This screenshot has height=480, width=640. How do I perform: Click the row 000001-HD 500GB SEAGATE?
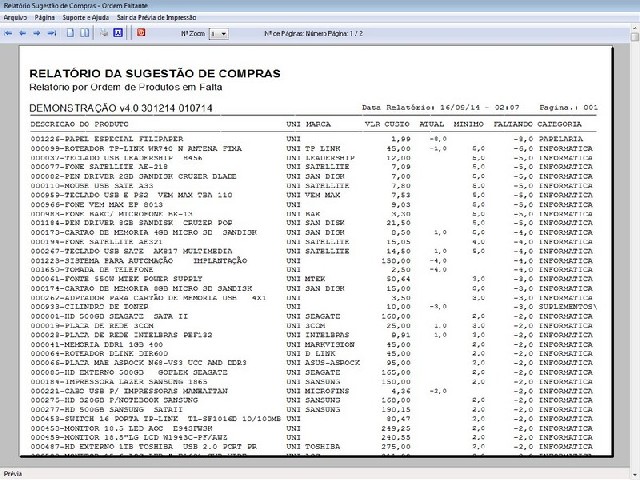click(312, 316)
